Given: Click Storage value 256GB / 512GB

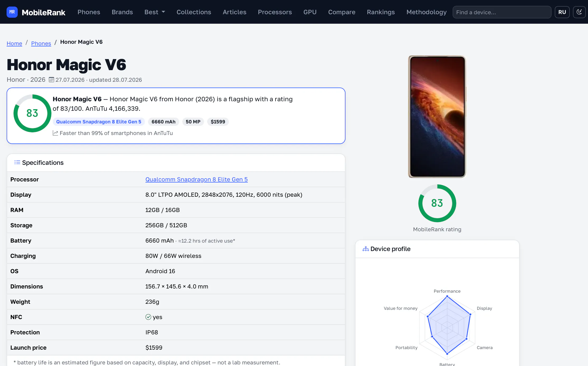Looking at the screenshot, I should point(166,225).
